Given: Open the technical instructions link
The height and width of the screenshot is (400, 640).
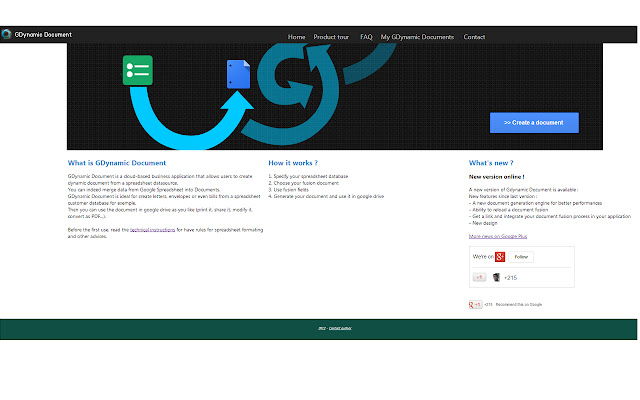Looking at the screenshot, I should pyautogui.click(x=153, y=230).
